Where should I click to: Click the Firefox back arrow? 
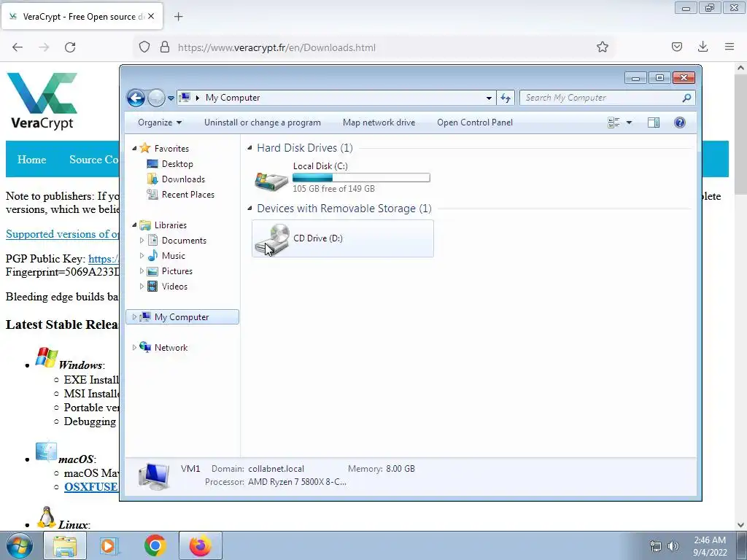(x=18, y=47)
